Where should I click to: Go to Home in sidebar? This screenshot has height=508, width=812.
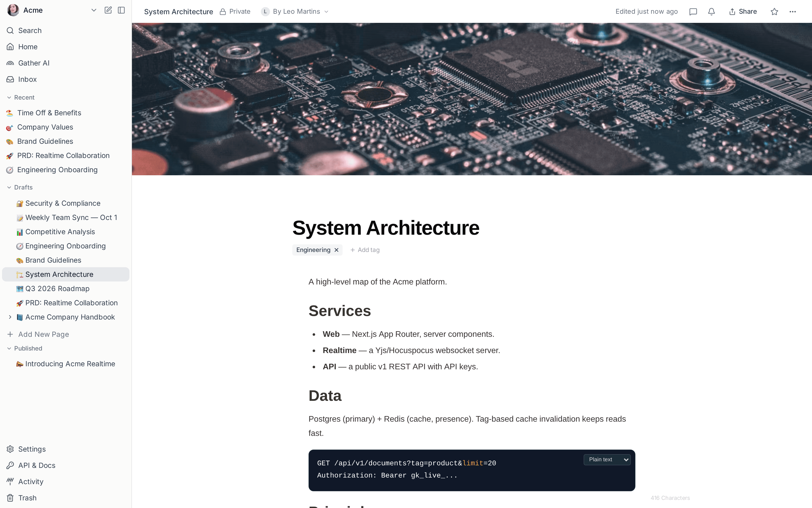click(66, 47)
